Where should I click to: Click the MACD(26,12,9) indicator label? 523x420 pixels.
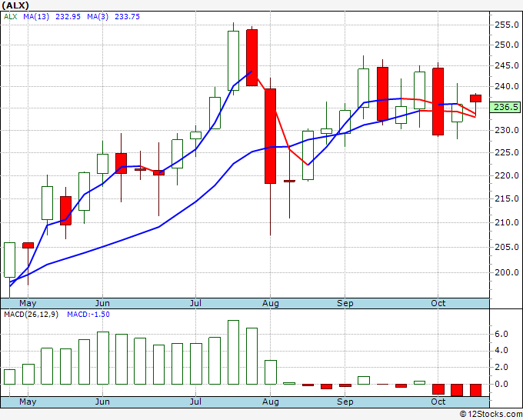click(31, 315)
